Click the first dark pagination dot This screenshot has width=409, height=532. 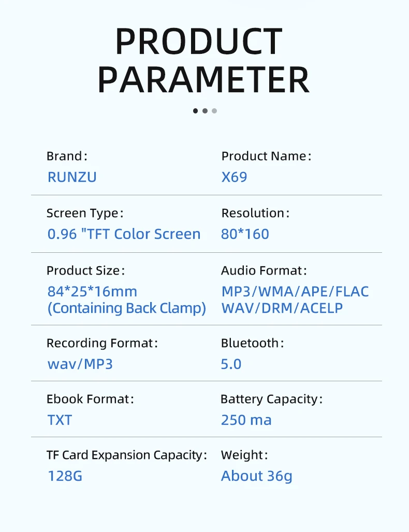(x=195, y=110)
